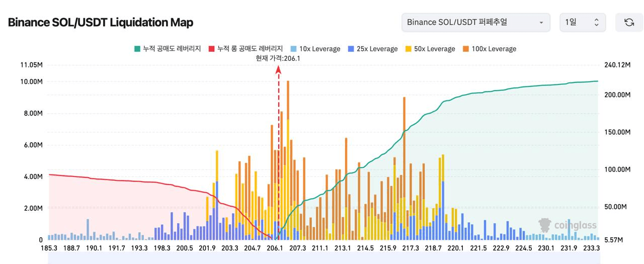Click the 220.1 x-axis price label
The height and width of the screenshot is (264, 644).
click(x=455, y=248)
